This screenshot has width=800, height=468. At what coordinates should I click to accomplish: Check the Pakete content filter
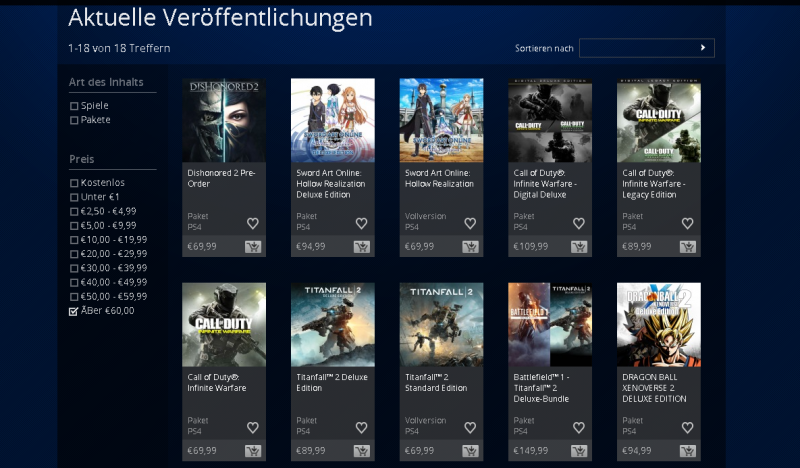click(74, 120)
